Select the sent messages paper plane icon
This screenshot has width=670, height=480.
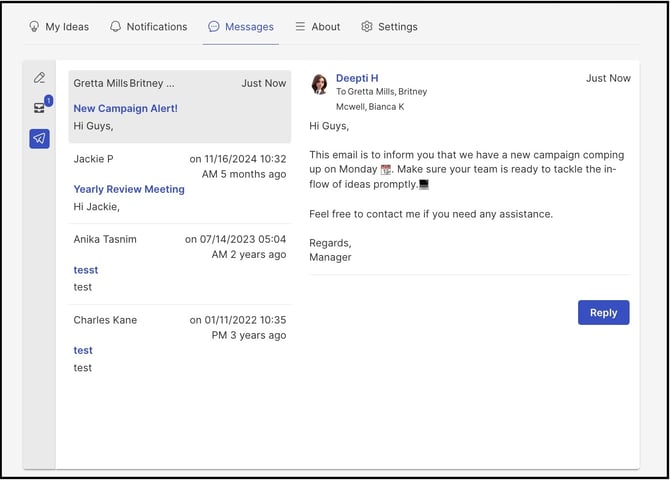pos(39,138)
